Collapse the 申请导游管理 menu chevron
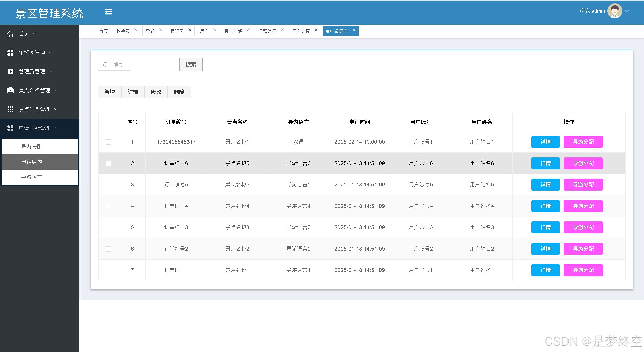The width and height of the screenshot is (644, 352). click(x=56, y=128)
